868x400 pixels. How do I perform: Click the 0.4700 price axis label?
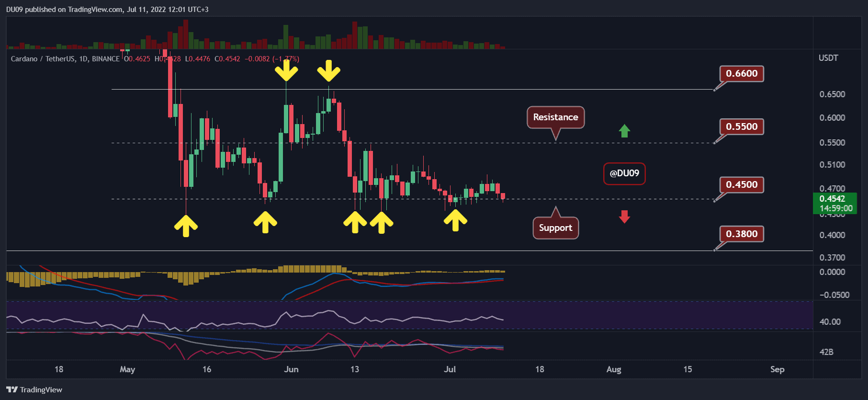[832, 189]
